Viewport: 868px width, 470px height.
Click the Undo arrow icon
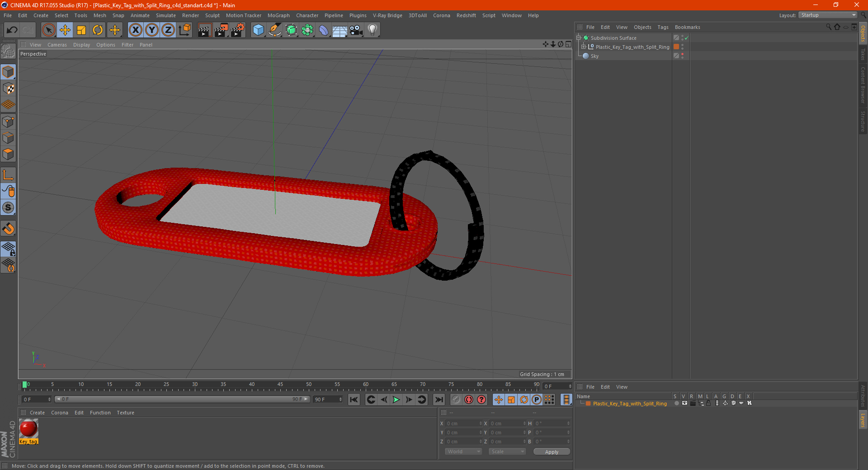(12, 30)
